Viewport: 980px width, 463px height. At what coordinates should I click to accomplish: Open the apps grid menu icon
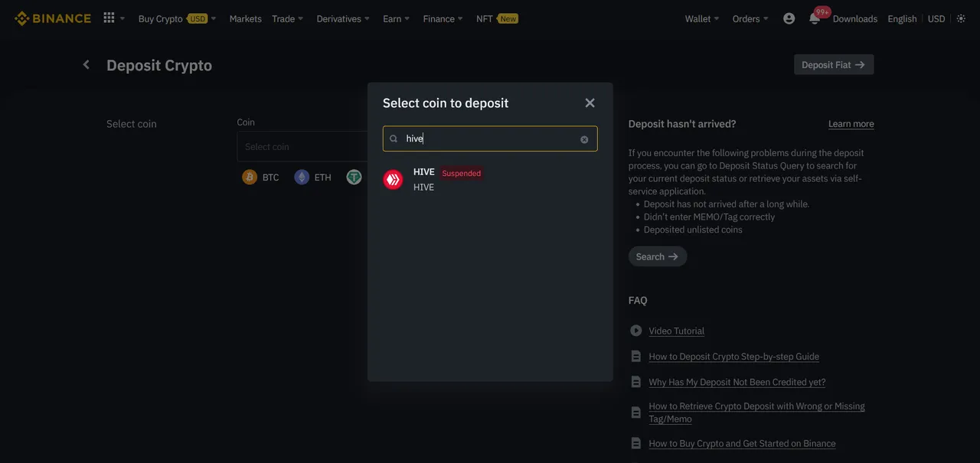[109, 18]
